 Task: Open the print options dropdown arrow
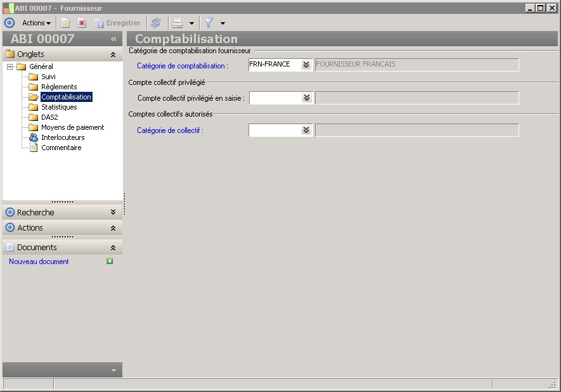[x=192, y=23]
